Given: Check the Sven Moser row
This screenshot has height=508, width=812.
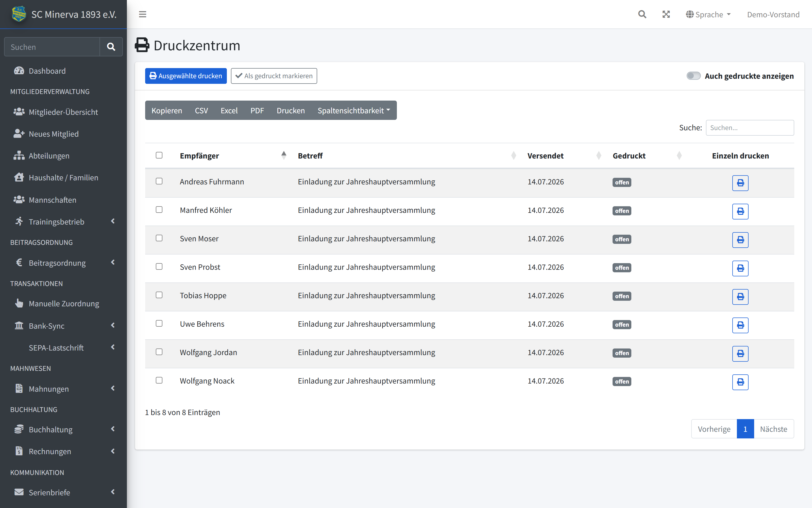Looking at the screenshot, I should coord(159,238).
